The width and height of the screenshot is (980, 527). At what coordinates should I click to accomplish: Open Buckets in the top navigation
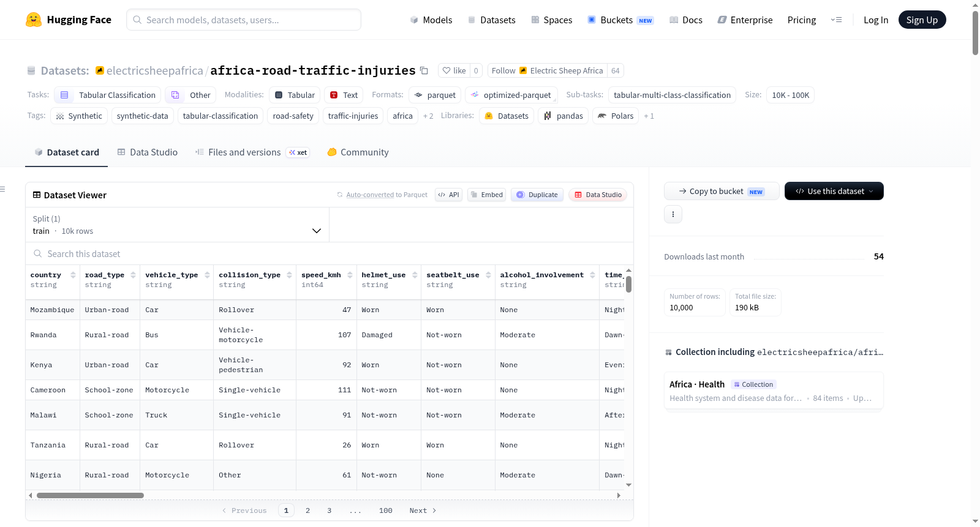coord(620,20)
